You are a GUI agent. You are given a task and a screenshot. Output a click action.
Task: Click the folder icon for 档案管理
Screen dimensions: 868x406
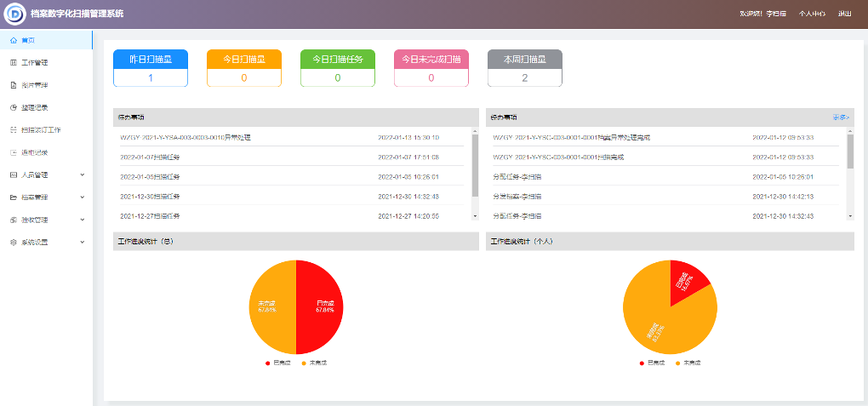(x=13, y=197)
